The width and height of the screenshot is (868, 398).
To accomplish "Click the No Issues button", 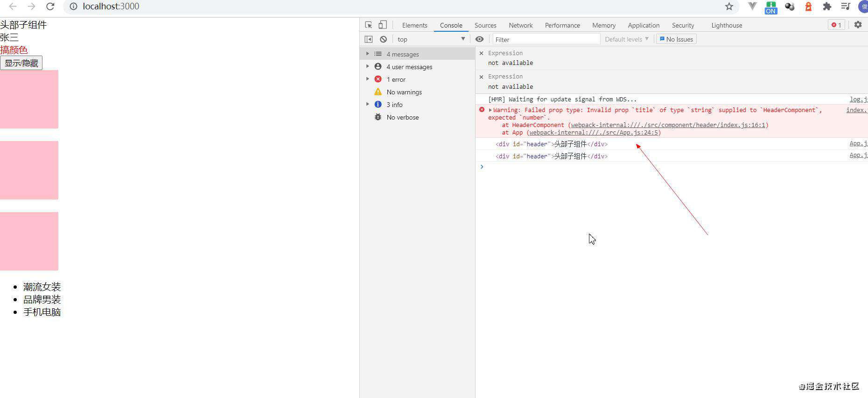I will (x=676, y=39).
